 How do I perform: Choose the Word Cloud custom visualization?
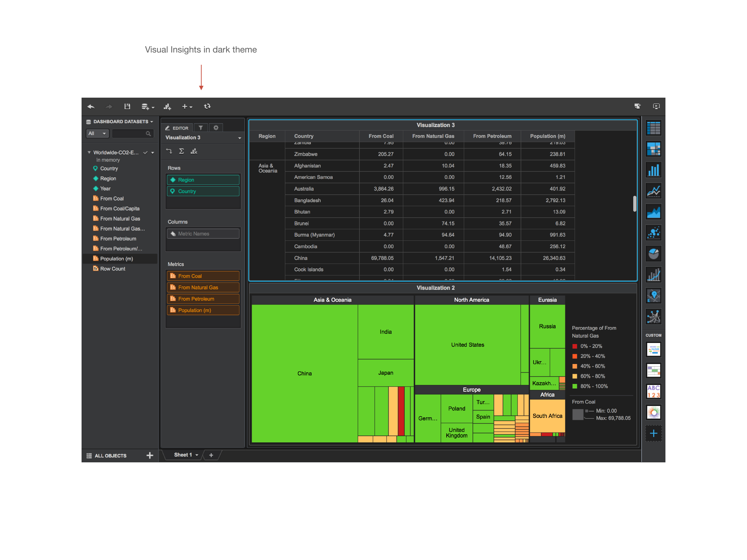coord(654,349)
